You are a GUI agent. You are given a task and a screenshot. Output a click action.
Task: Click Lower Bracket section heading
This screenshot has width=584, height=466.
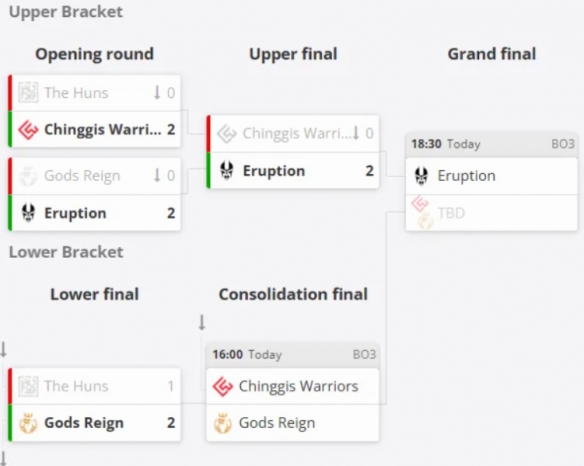coord(66,252)
